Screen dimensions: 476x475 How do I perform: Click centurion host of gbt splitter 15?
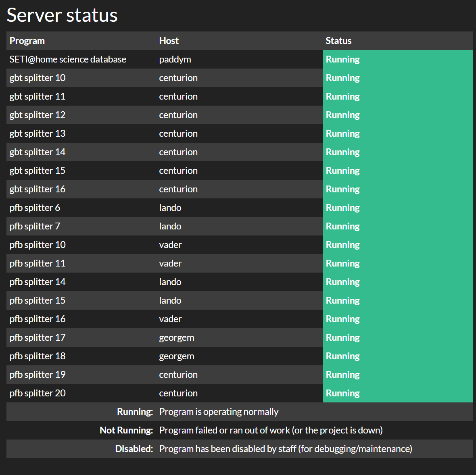[178, 170]
